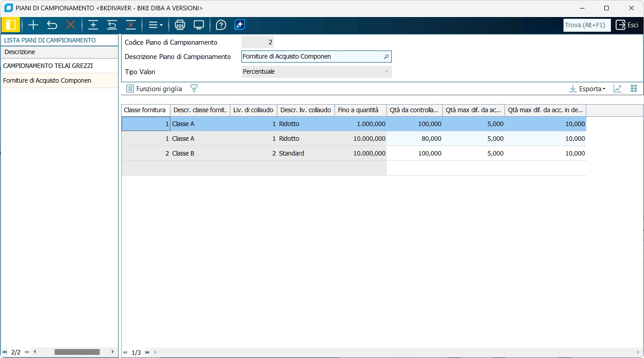Click the printer icon
Image resolution: width=644 pixels, height=358 pixels.
tap(180, 25)
